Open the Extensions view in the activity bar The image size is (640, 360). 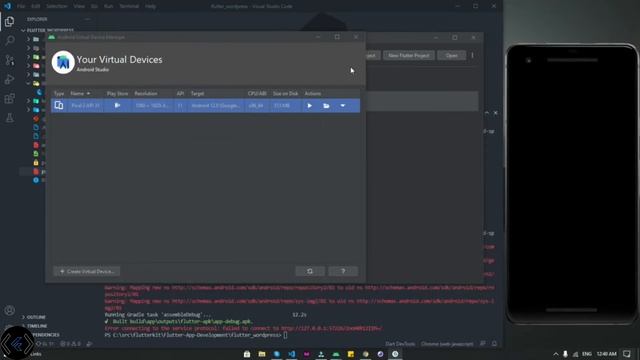tap(9, 98)
